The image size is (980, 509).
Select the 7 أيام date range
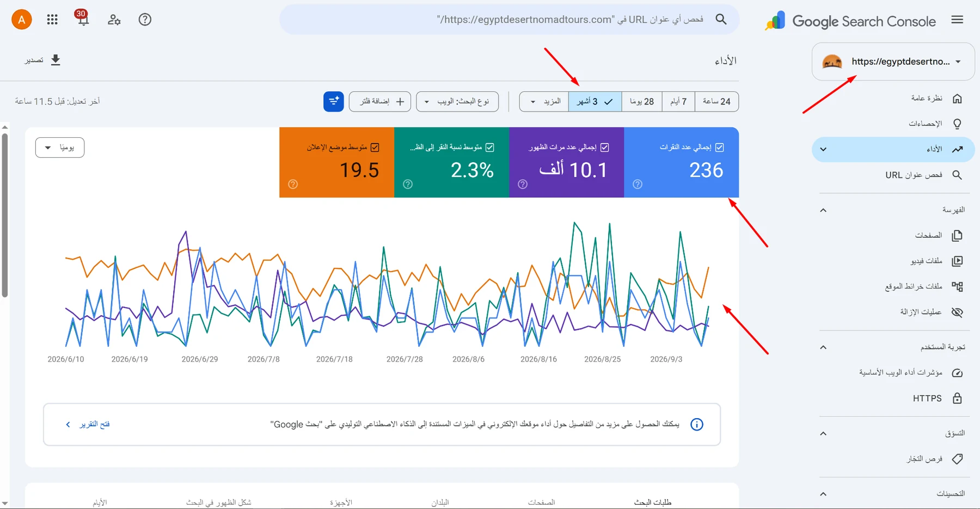pyautogui.click(x=678, y=101)
